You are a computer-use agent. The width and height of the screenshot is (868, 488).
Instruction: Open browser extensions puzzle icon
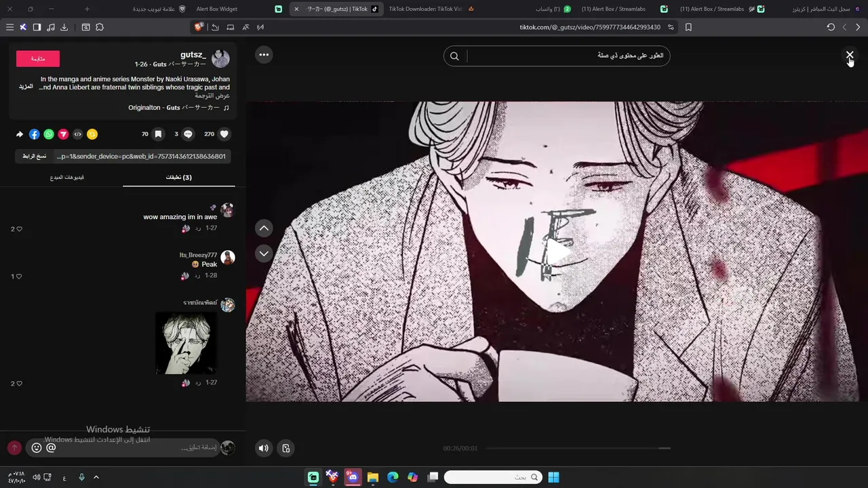(x=100, y=27)
